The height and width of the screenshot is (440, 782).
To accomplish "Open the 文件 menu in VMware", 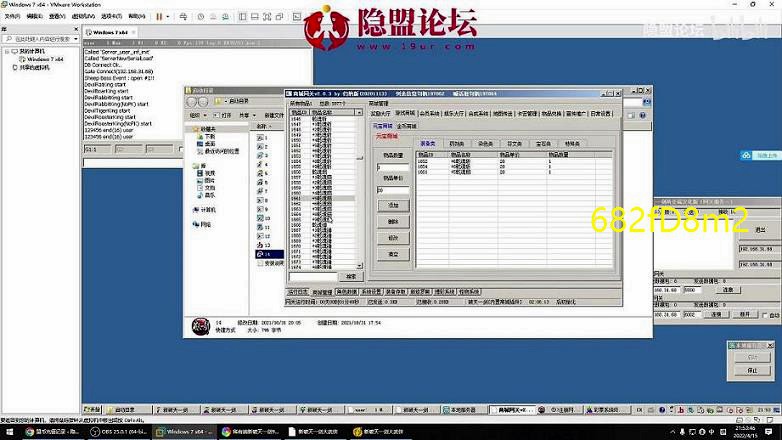I will coord(12,16).
